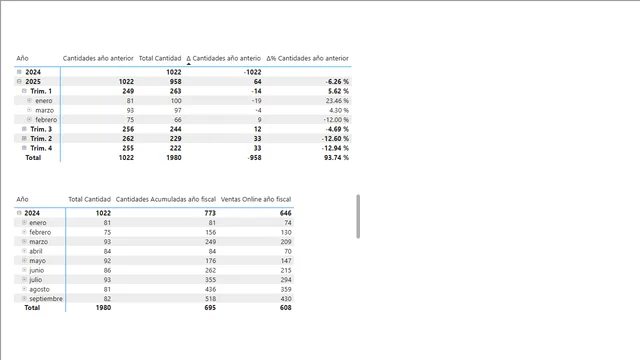This screenshot has height=360, width=640.
Task: Select the '608' Ventas Online total cell
Action: click(285, 307)
